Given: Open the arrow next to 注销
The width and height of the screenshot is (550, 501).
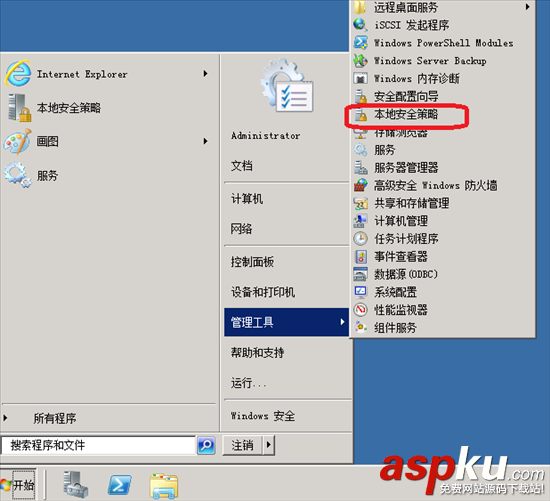Looking at the screenshot, I should coord(269,445).
